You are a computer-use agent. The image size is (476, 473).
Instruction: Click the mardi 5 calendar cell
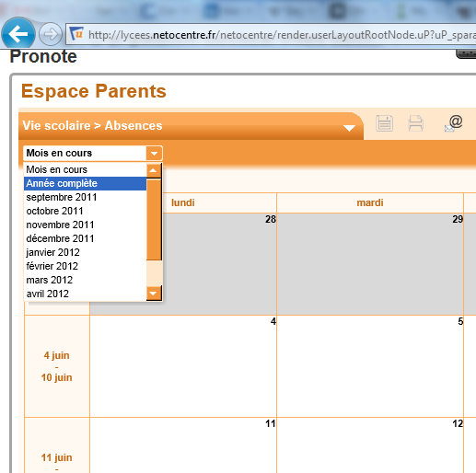click(x=370, y=366)
